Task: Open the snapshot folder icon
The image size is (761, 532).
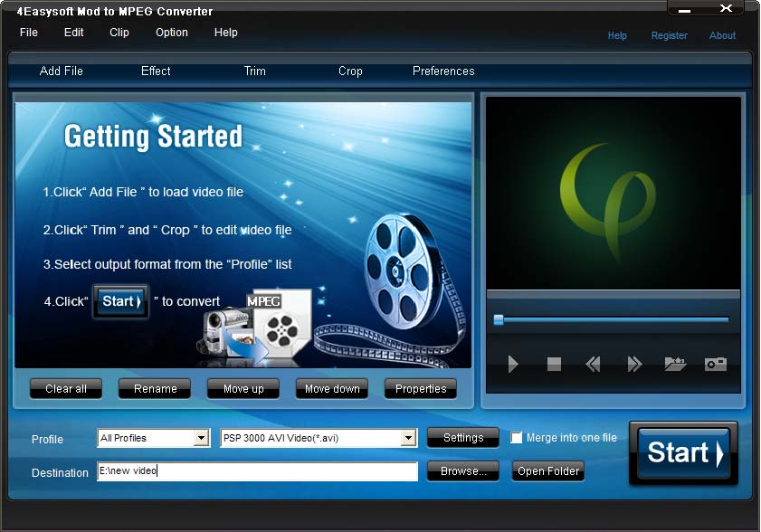Action: pos(673,364)
